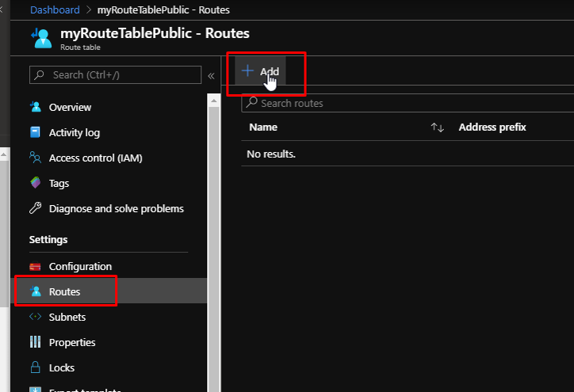The height and width of the screenshot is (392, 574).
Task: Click the magnifier icon in Search routes
Action: [x=252, y=102]
